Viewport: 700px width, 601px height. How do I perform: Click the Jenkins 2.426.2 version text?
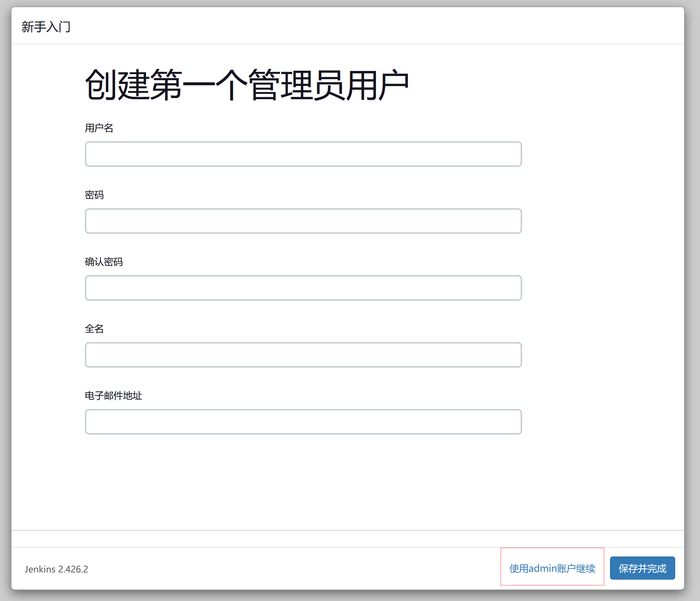click(x=56, y=569)
